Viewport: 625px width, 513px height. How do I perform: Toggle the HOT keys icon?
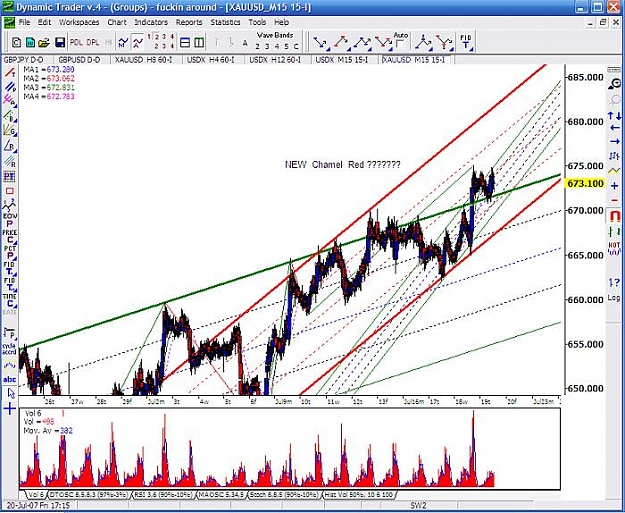(614, 248)
